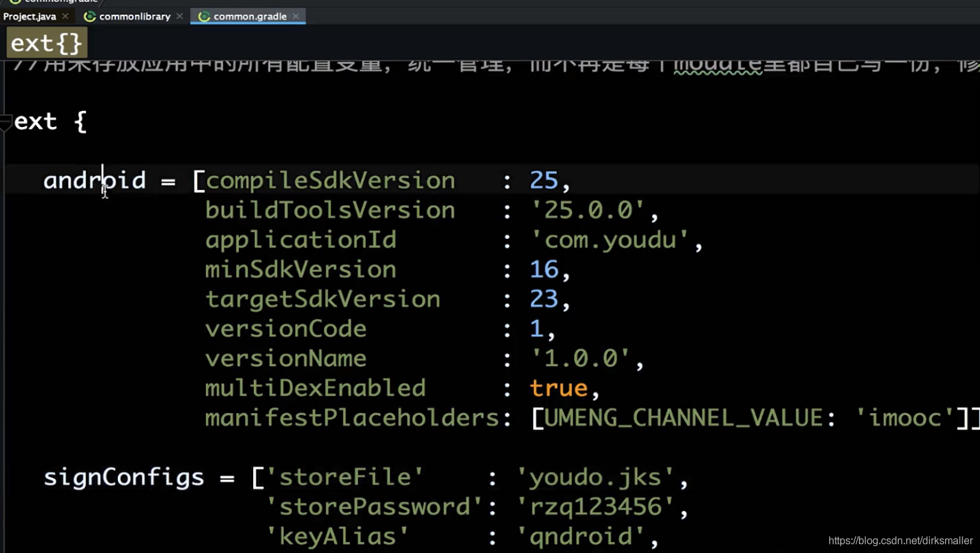Click the minSdkVersion key
This screenshot has height=553, width=980.
(300, 269)
